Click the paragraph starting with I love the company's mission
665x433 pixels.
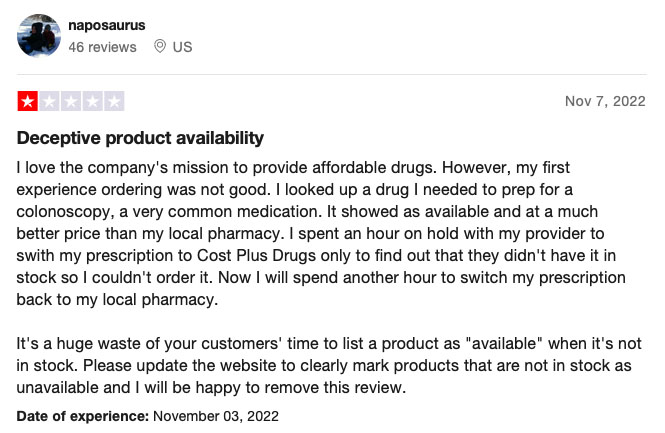coord(321,234)
